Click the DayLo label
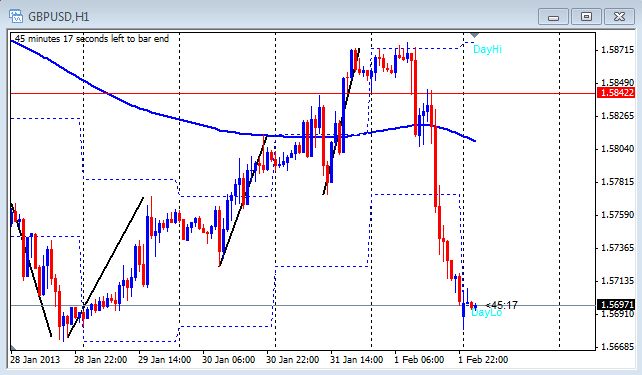The image size is (642, 375). tap(487, 313)
